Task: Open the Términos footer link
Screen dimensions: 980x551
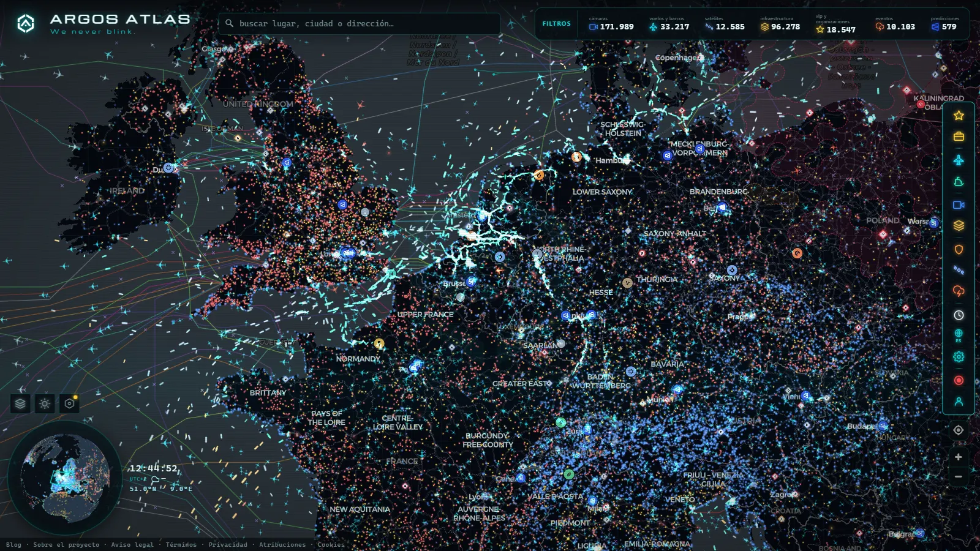Action: click(x=181, y=544)
